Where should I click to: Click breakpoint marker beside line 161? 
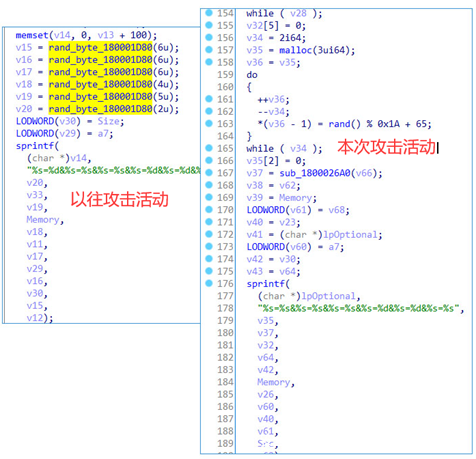click(209, 99)
